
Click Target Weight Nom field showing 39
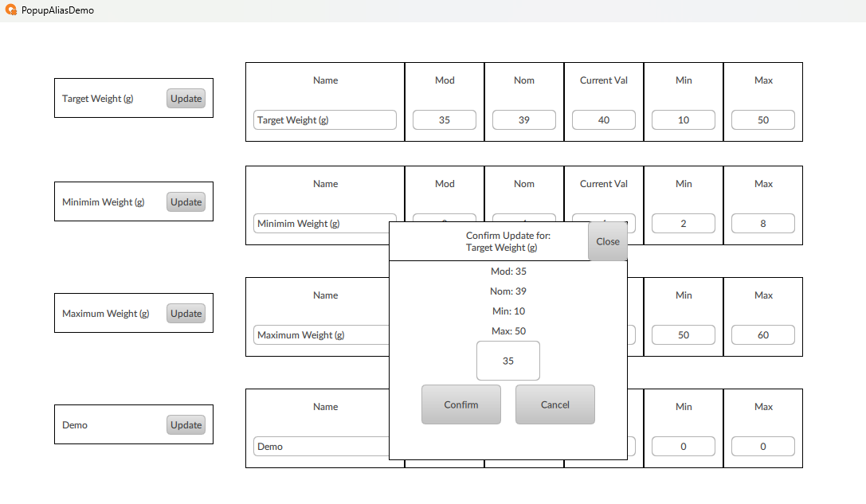click(524, 119)
